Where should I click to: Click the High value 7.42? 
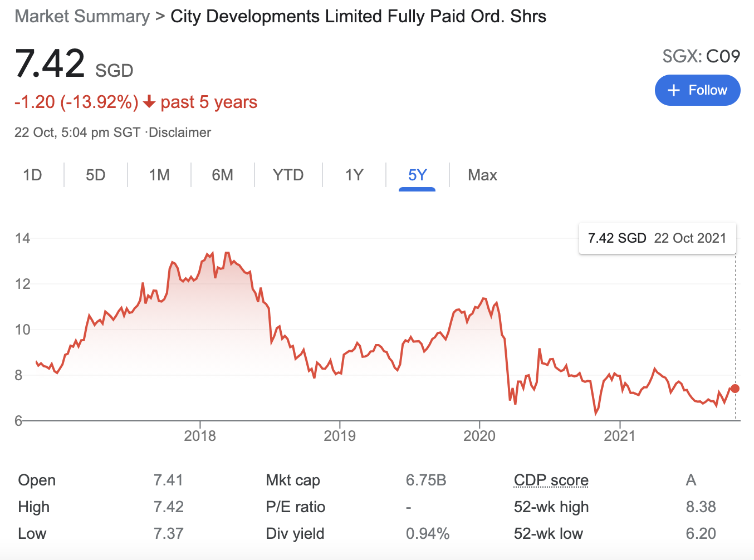[x=168, y=507]
